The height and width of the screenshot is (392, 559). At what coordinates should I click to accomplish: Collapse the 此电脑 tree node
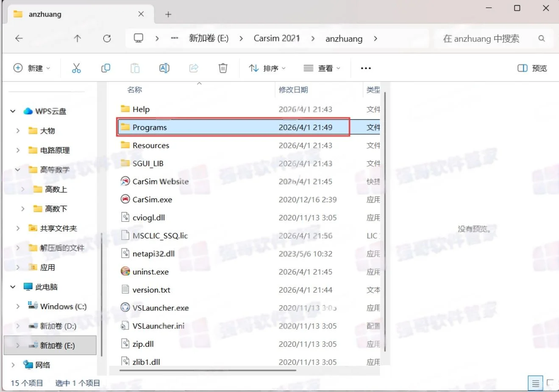(x=13, y=287)
